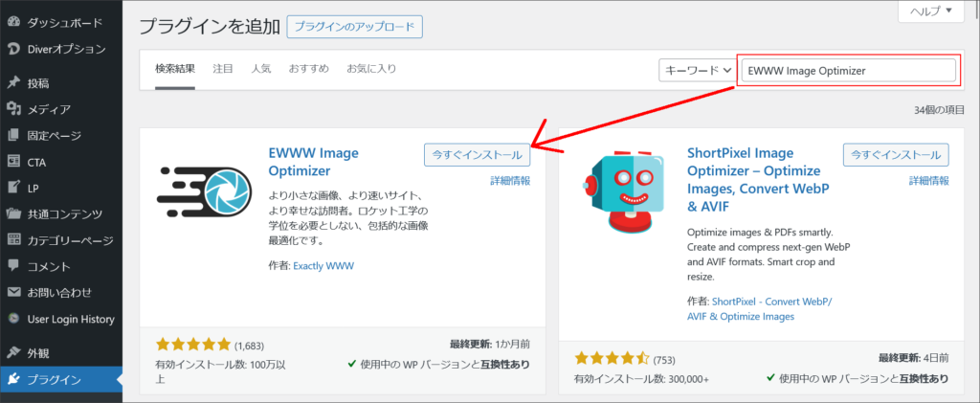Click the User Login History icon

(x=13, y=319)
